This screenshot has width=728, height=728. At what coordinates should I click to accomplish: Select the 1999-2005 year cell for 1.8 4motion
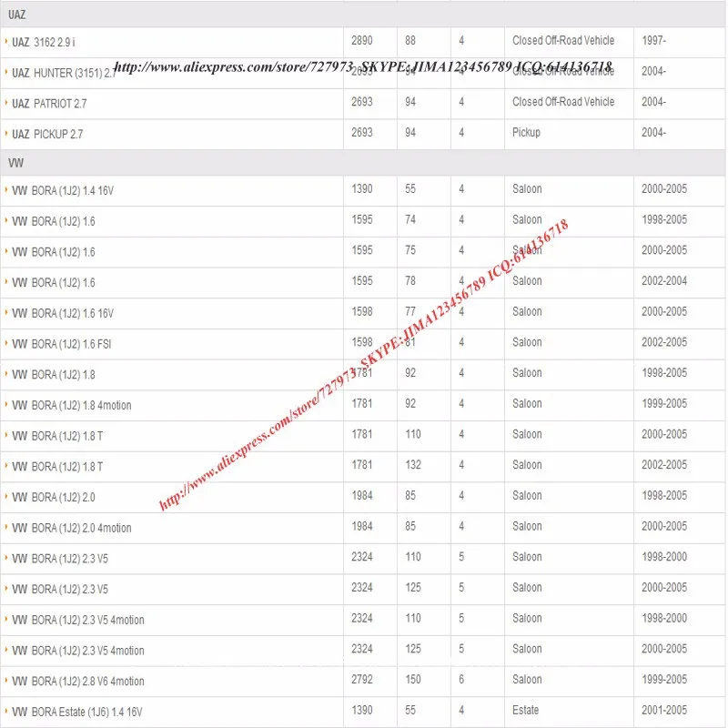664,403
